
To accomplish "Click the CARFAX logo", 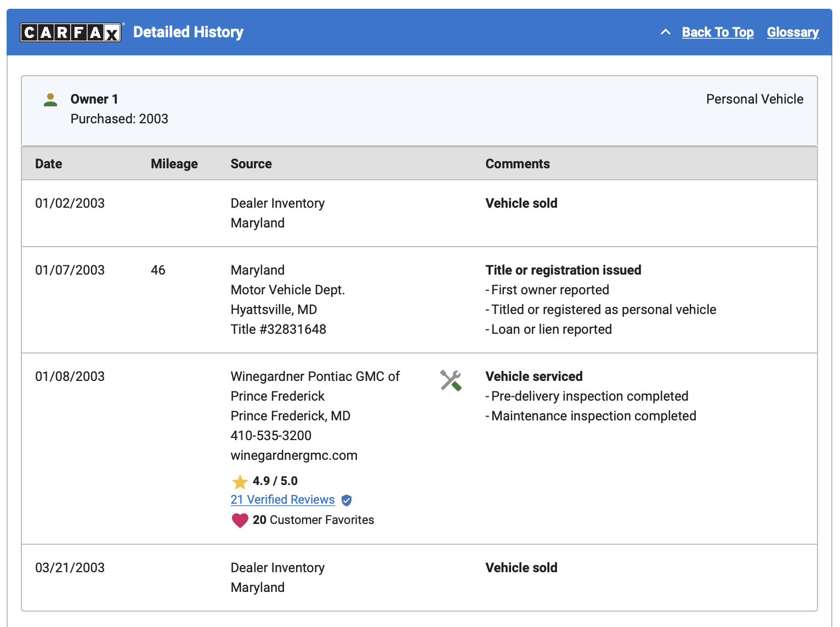I will point(71,32).
